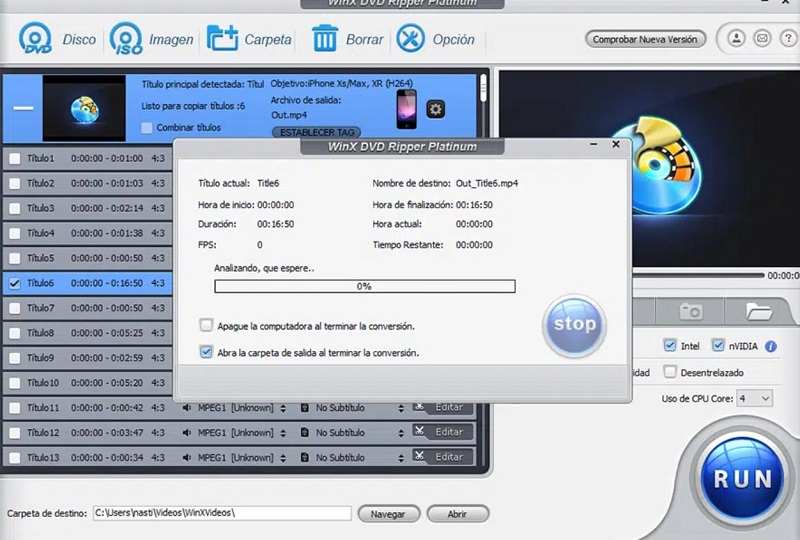Viewport: 800px width, 540px height.
Task: Click the Out_Title6.mp4 destination name
Action: pos(487,183)
